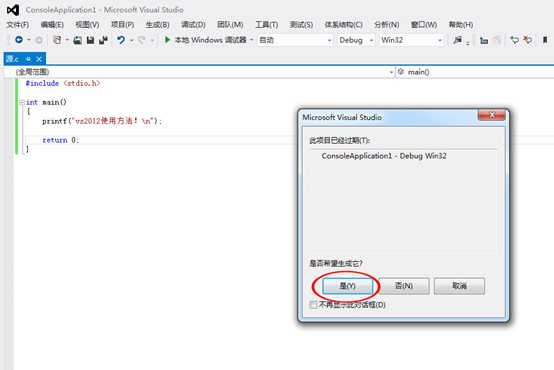
Task: Open the Debug configuration dropdown
Action: [356, 40]
